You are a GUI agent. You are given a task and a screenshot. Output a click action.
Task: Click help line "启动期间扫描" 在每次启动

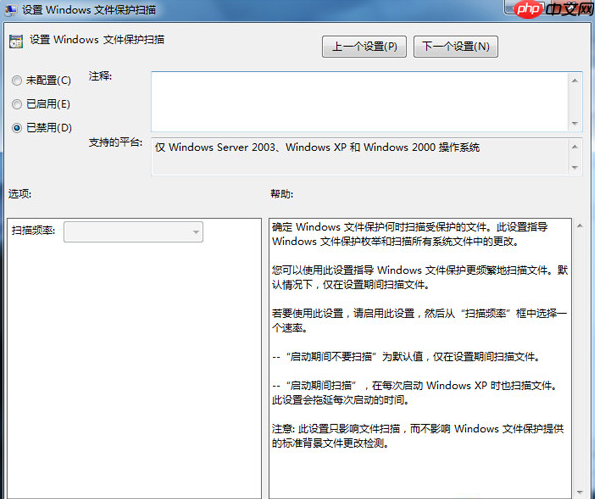click(415, 392)
